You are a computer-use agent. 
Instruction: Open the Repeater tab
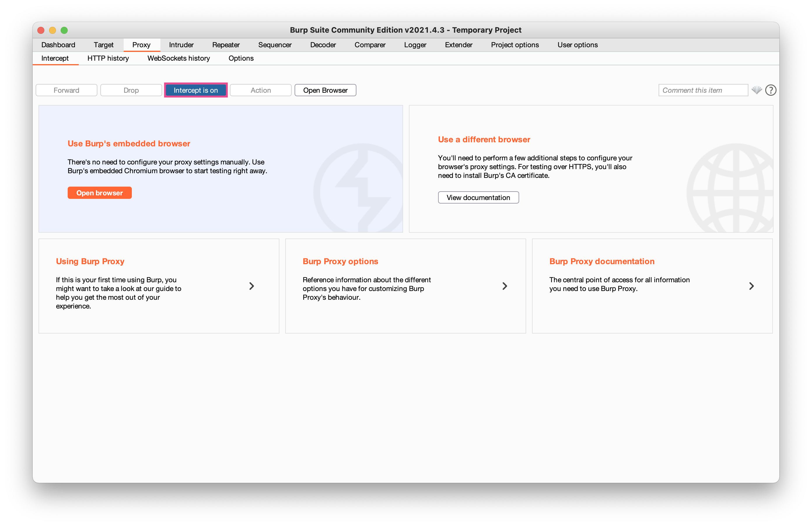click(225, 45)
